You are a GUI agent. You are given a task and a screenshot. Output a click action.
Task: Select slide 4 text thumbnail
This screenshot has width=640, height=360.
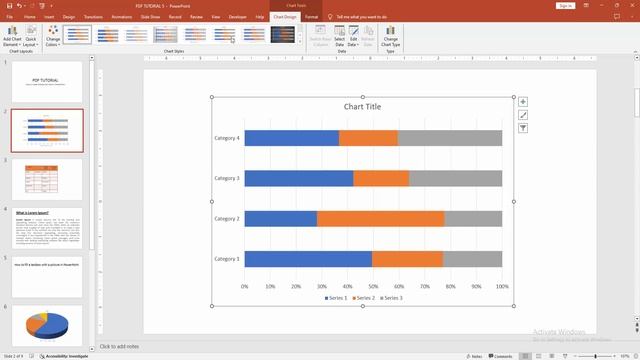pyautogui.click(x=47, y=228)
